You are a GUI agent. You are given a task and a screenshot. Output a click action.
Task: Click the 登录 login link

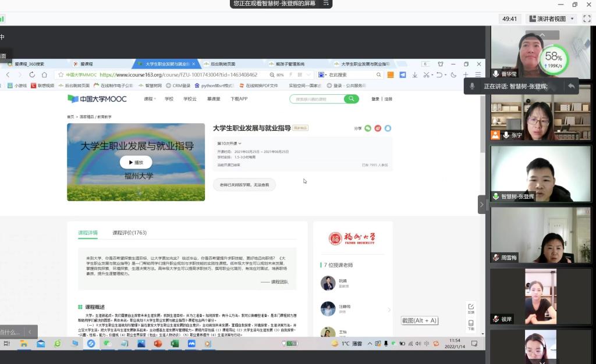(375, 99)
